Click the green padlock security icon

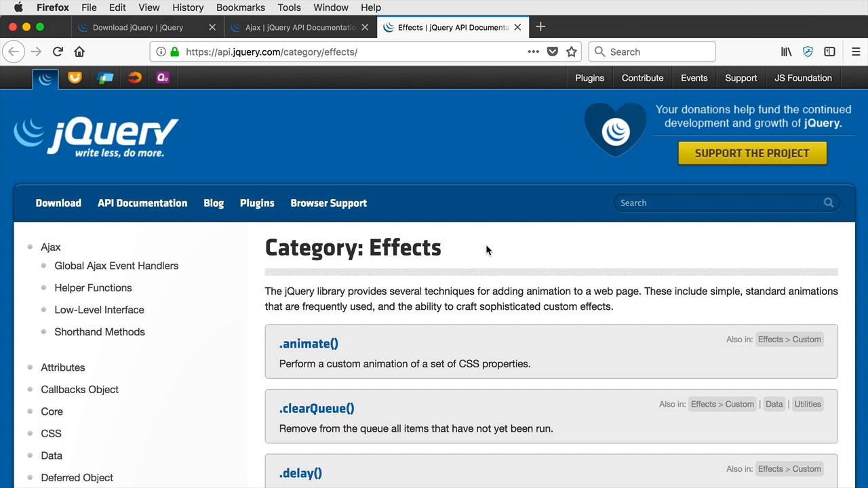174,52
